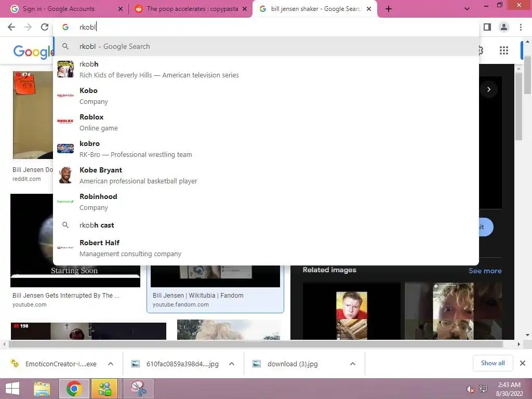532x399 pixels.
Task: Choose rkobh Rich Kids of Beverly Hills suggestion
Action: coord(266,70)
